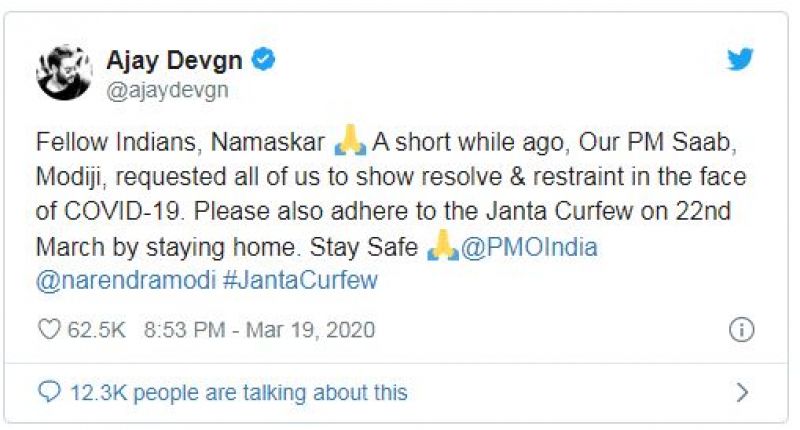Click the 62.5K likes count
The width and height of the screenshot is (800, 430).
95,329
